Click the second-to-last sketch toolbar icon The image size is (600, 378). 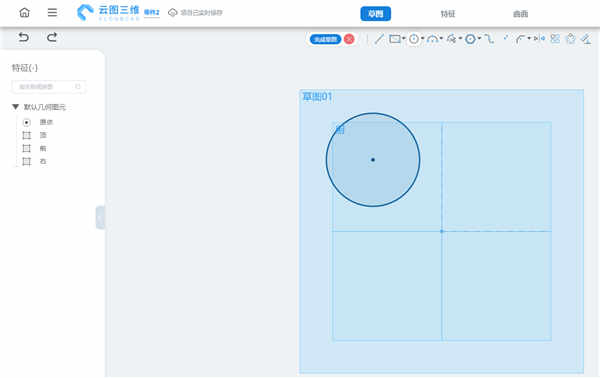[x=571, y=39]
